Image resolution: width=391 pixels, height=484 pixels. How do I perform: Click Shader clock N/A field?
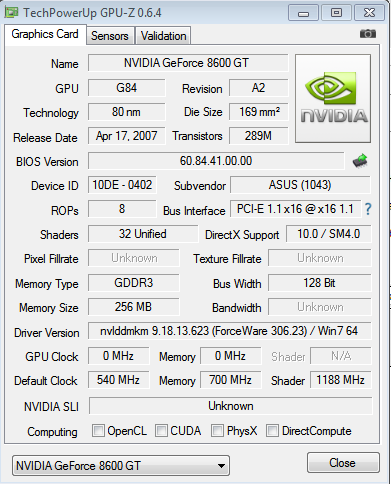coord(341,356)
